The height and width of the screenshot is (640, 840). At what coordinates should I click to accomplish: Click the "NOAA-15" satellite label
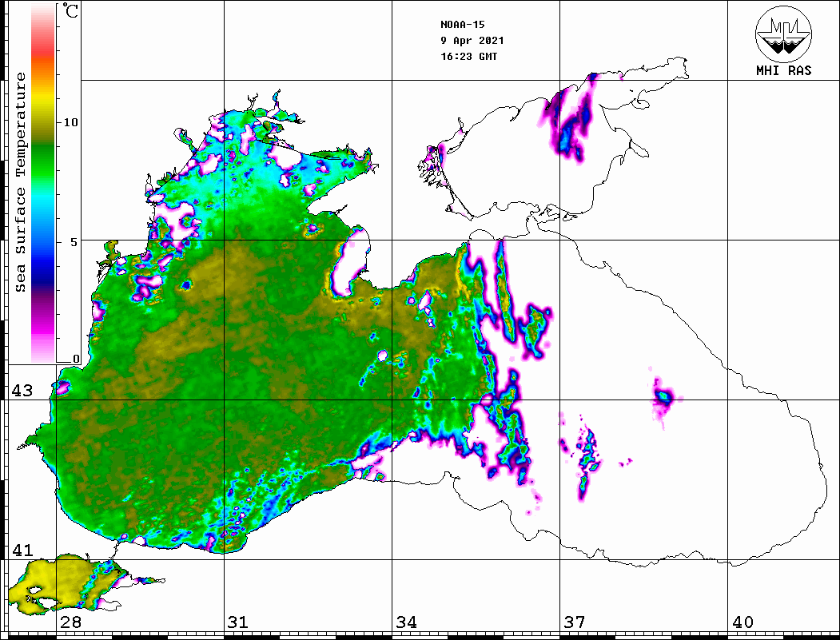click(x=462, y=25)
